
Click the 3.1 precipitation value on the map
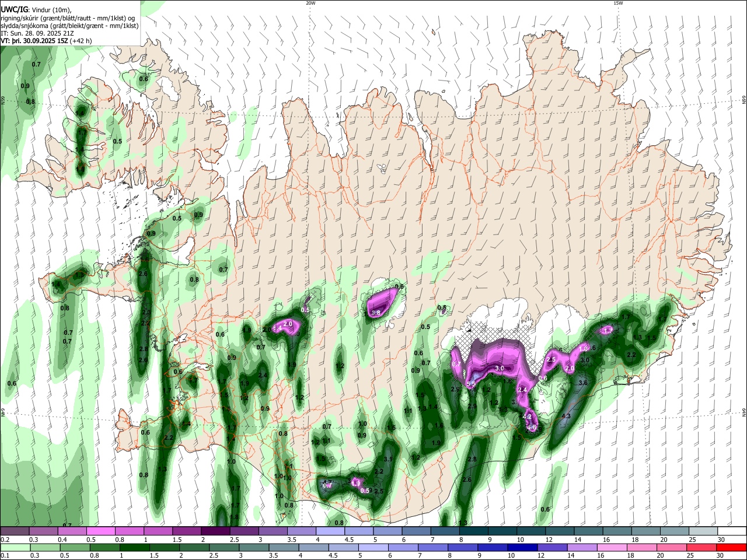[x=389, y=459]
